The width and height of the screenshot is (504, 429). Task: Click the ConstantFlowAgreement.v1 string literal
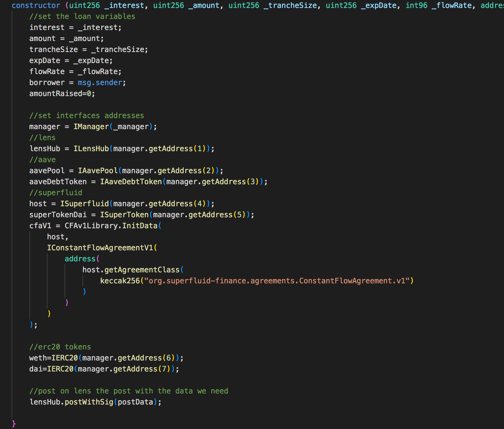[x=277, y=281]
